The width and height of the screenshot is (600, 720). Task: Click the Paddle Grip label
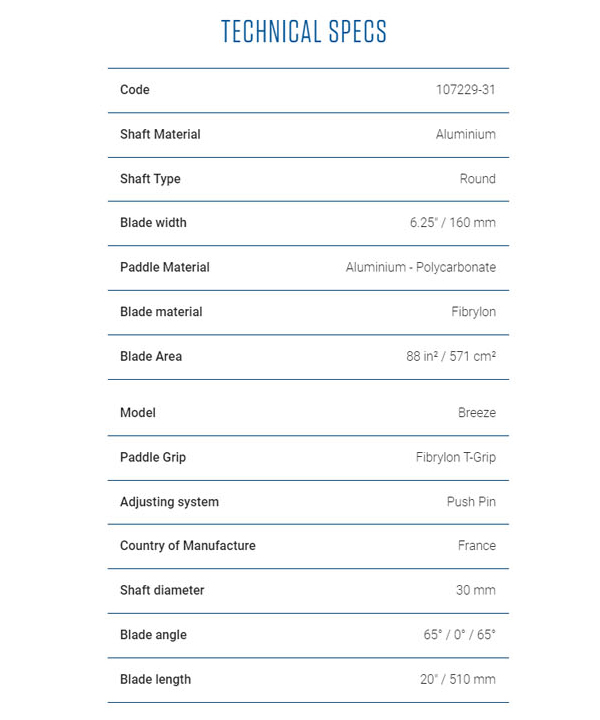click(153, 457)
